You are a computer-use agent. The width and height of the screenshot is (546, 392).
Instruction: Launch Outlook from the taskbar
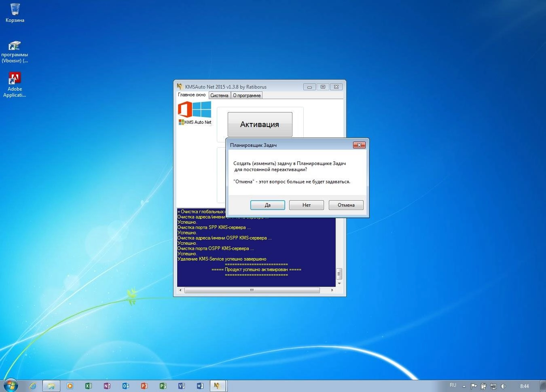click(x=126, y=386)
